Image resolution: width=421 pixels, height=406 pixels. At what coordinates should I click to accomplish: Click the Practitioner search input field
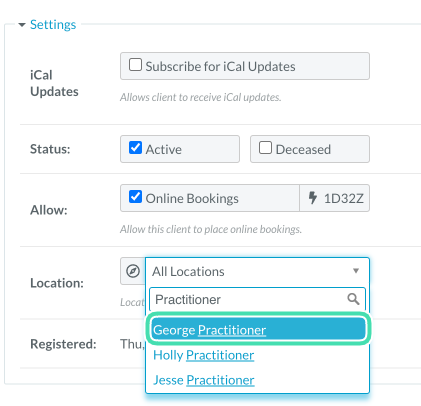pos(257,299)
